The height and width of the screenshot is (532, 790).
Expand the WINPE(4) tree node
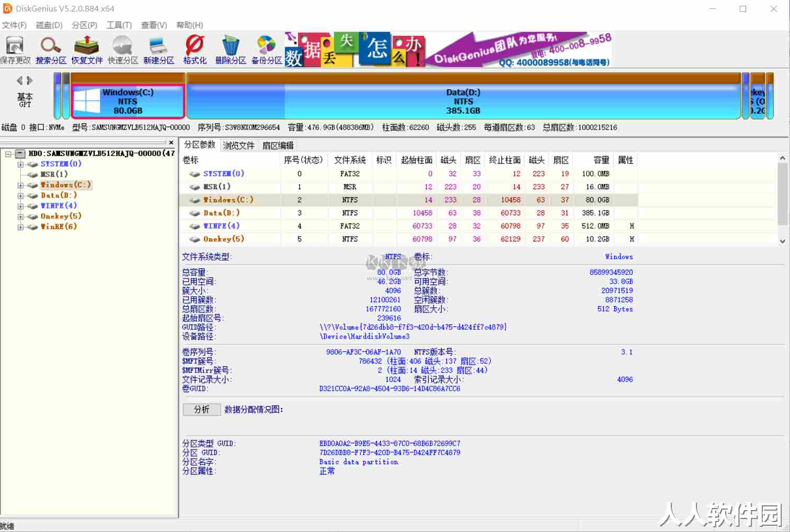tap(20, 206)
